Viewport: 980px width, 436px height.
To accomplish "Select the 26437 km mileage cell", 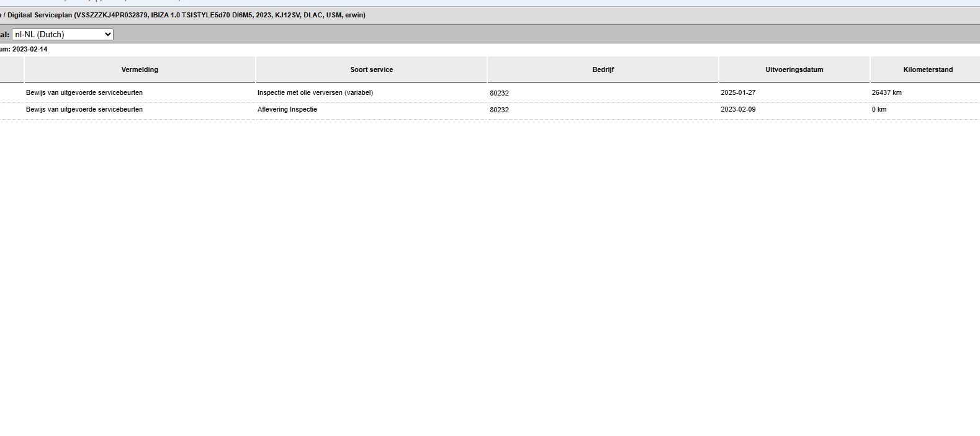I will click(886, 92).
